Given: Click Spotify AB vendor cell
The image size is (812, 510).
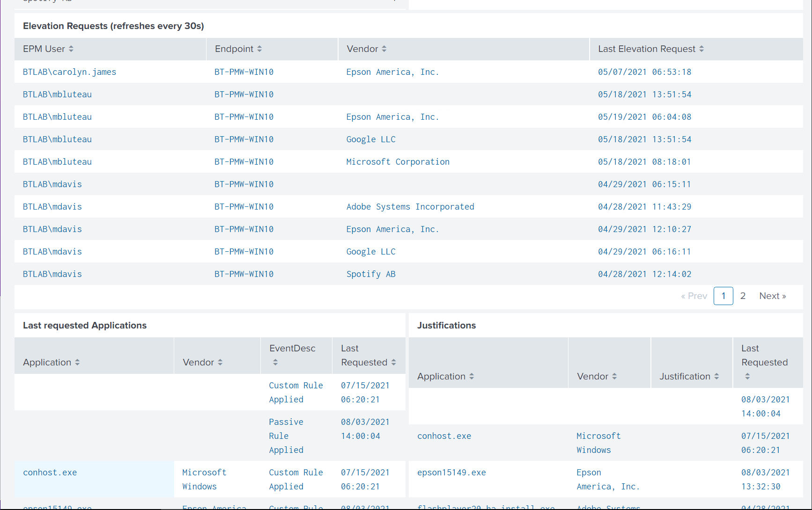Looking at the screenshot, I should 371,274.
